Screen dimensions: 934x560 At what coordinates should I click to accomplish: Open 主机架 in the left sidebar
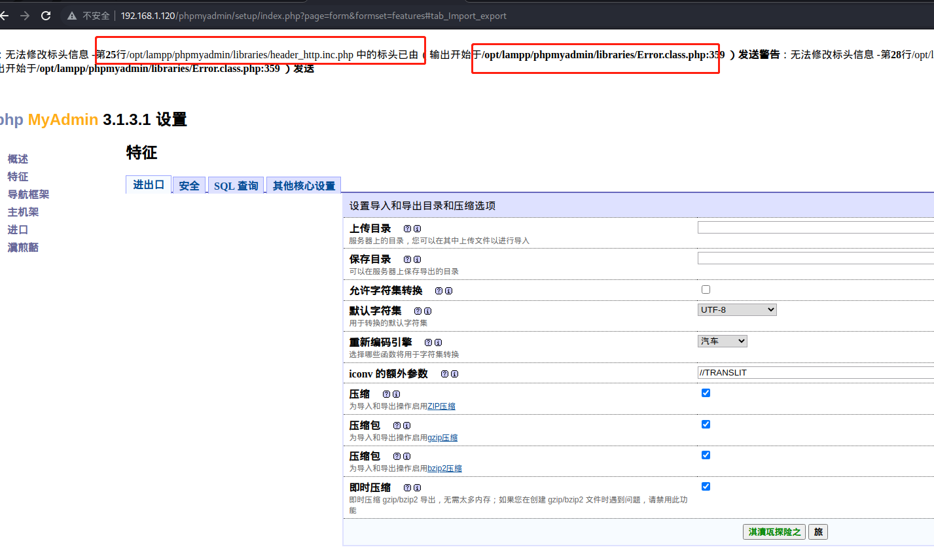23,212
